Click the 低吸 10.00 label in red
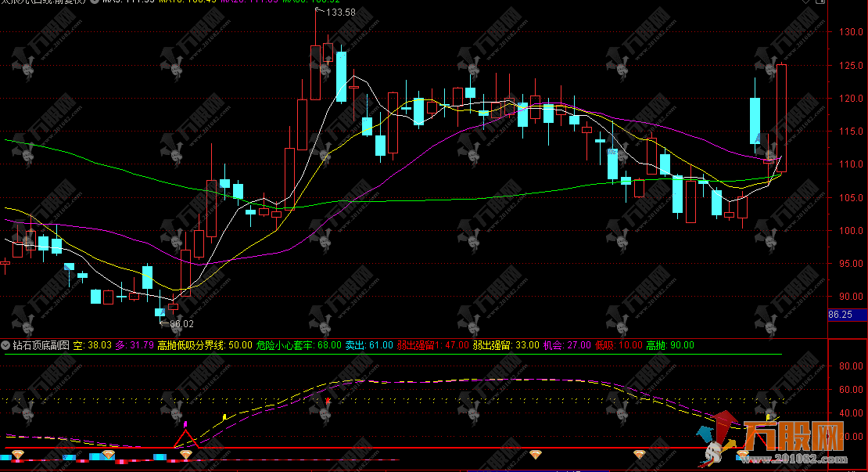Screen dimensions: 868x472 click(x=619, y=345)
